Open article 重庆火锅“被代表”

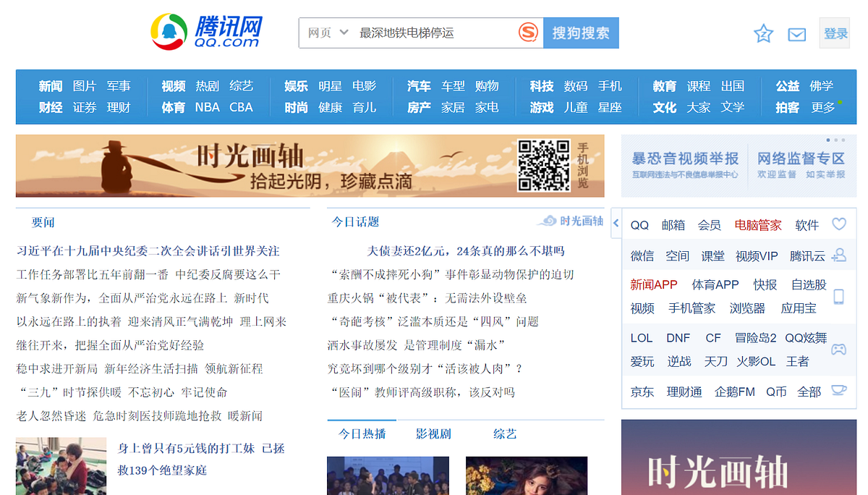[x=427, y=298]
